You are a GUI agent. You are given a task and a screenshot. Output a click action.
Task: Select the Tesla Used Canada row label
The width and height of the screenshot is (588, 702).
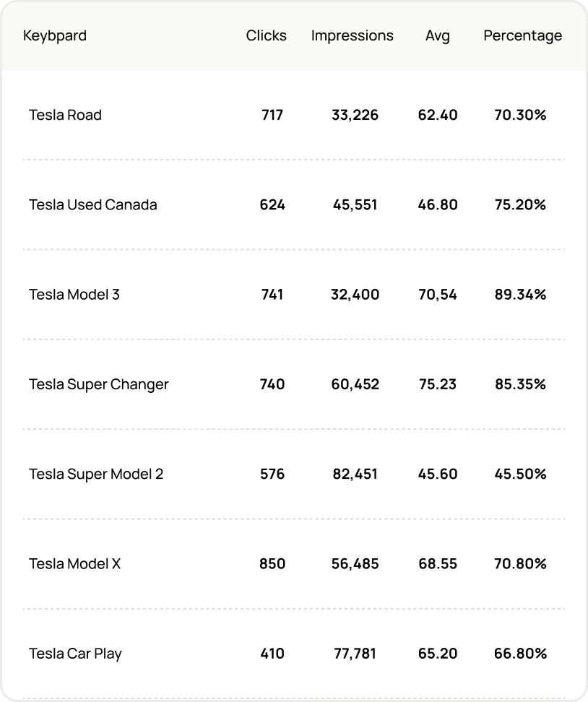tap(92, 204)
